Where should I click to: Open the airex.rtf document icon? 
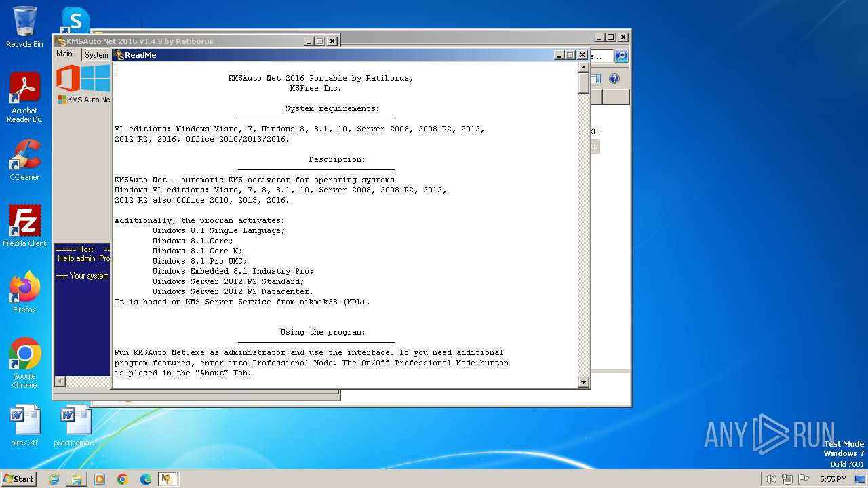tap(24, 426)
